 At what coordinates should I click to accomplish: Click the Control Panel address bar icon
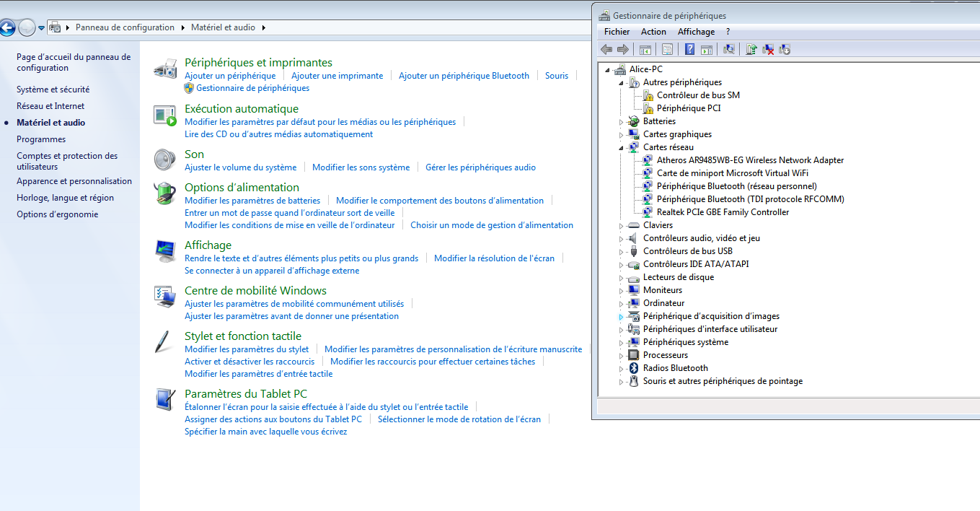tap(54, 27)
